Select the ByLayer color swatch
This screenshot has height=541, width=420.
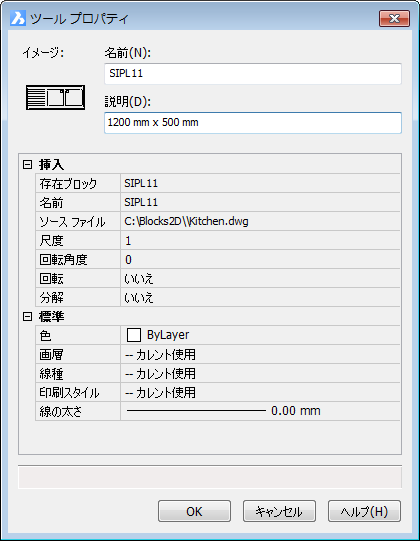pos(134,335)
